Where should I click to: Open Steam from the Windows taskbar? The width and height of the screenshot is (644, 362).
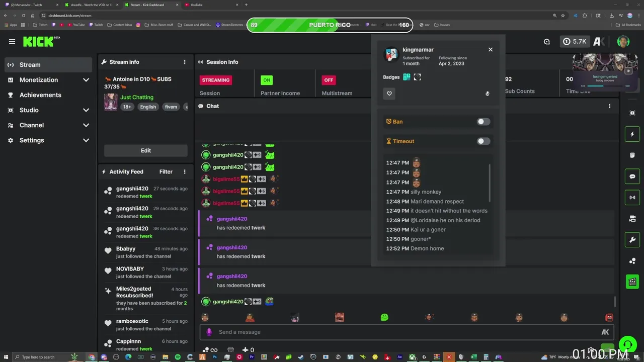301,357
